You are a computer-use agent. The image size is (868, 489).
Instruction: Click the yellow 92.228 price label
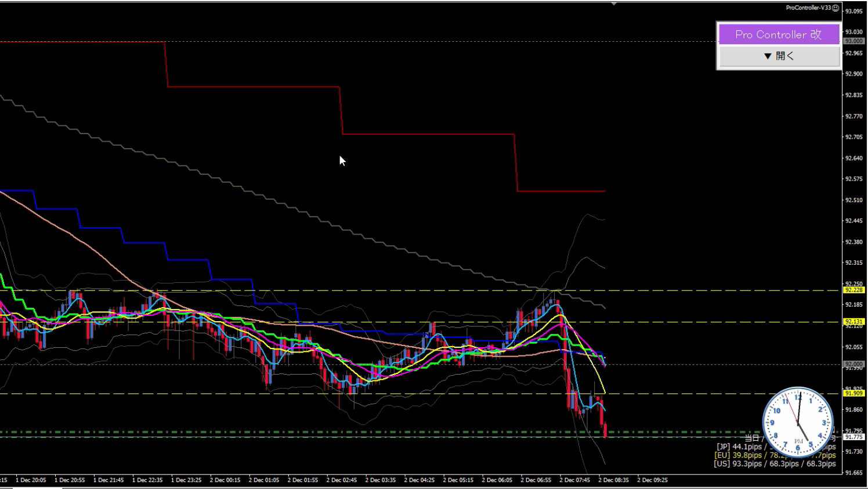(x=854, y=290)
